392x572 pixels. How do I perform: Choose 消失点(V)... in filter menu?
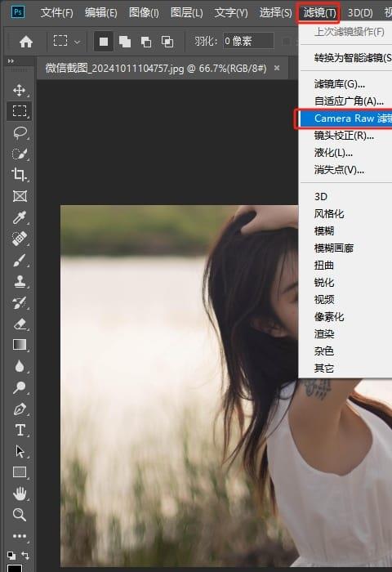point(345,170)
